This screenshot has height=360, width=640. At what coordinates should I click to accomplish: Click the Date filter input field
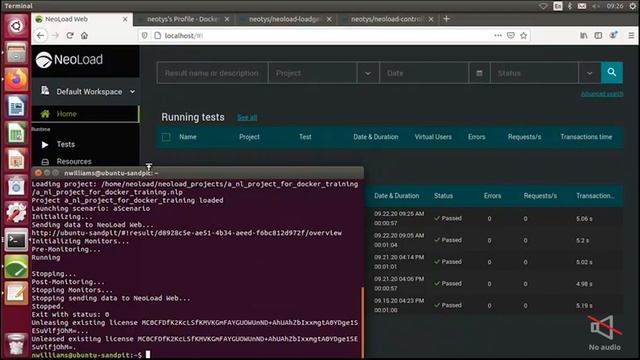[424, 73]
